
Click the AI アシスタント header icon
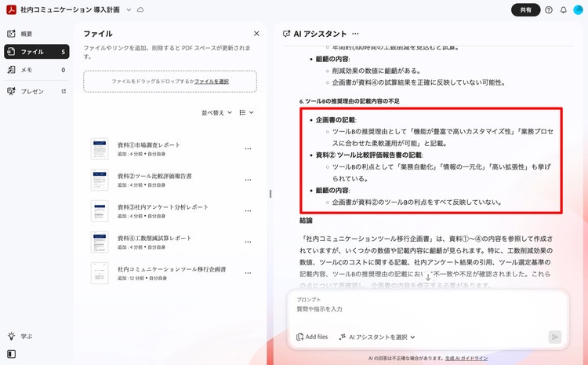tap(286, 34)
